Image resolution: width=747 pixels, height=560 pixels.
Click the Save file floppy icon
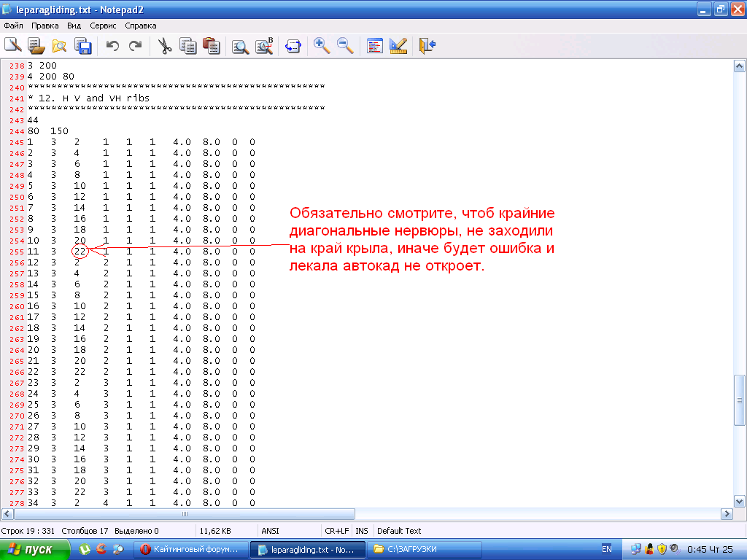(82, 46)
